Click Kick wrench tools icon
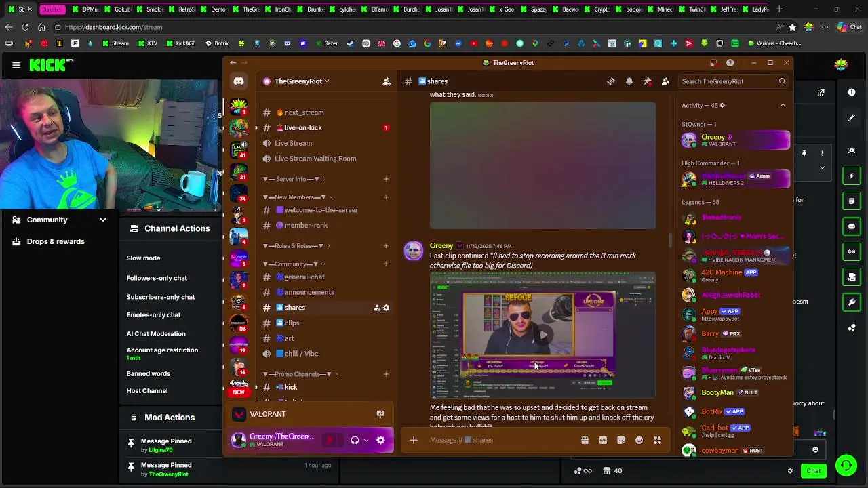The width and height of the screenshot is (868, 488). 852,302
